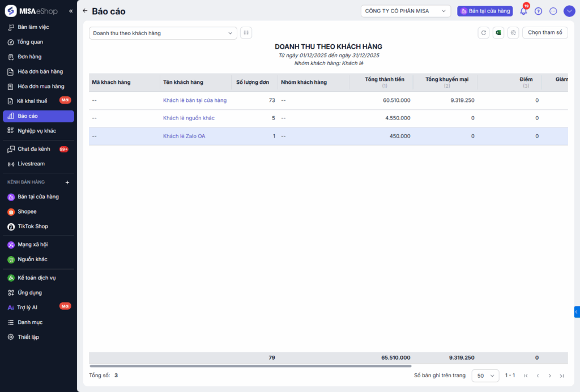Refresh the report data
Viewport: 580px width, 392px height.
pyautogui.click(x=483, y=33)
